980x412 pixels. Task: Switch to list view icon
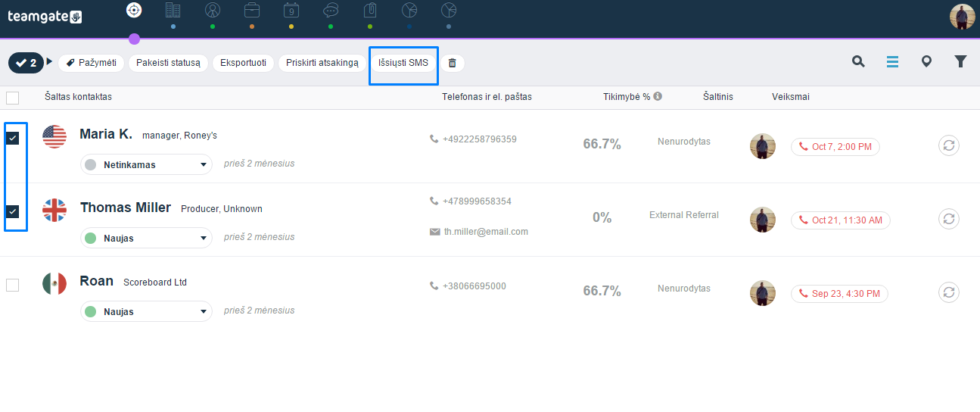point(892,62)
